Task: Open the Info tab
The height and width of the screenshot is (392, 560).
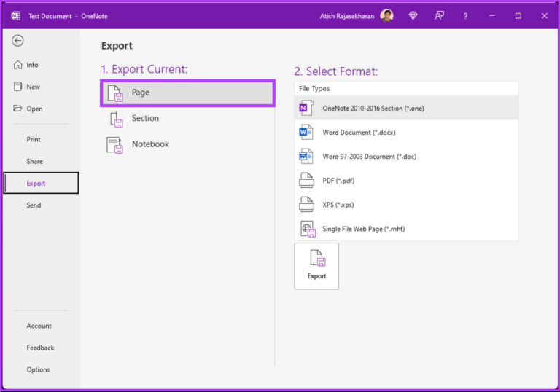Action: point(41,65)
